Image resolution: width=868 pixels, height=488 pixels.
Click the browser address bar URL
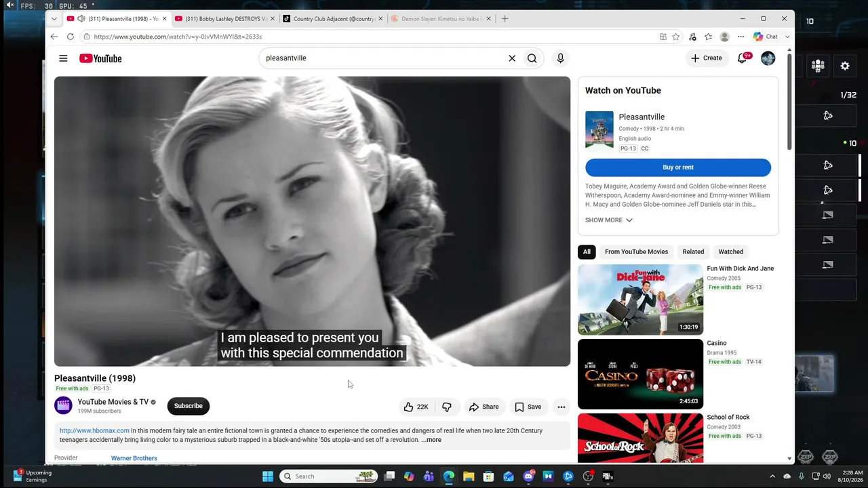click(178, 37)
